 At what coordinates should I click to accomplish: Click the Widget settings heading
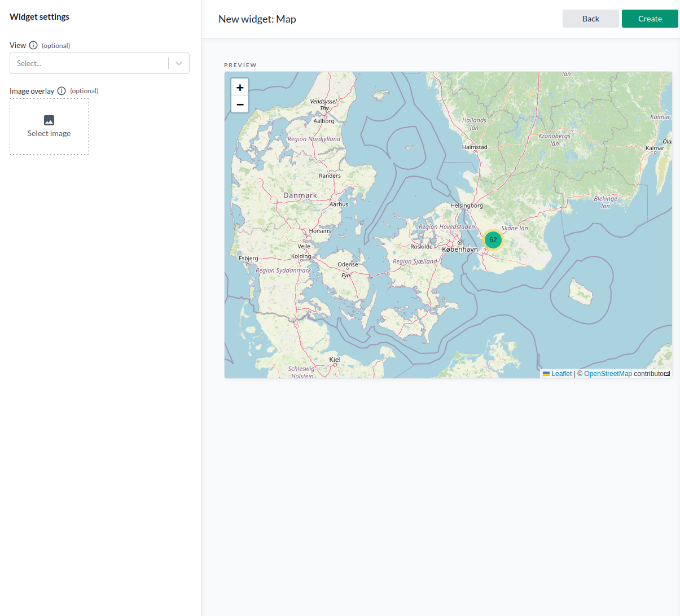39,16
